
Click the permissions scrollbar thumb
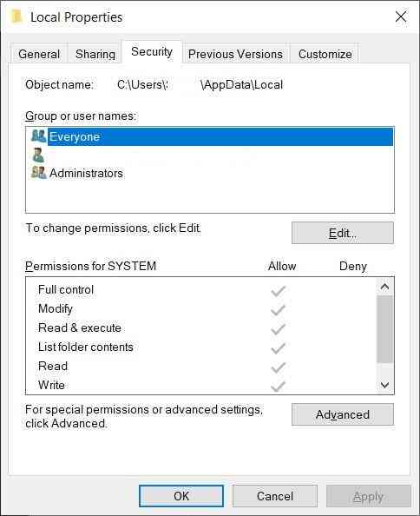click(384, 329)
